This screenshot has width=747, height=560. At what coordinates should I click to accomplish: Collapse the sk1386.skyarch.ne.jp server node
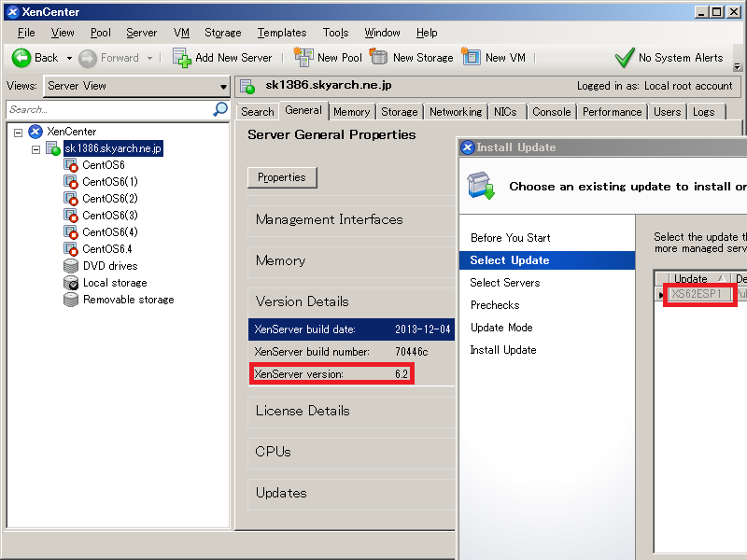pos(35,149)
